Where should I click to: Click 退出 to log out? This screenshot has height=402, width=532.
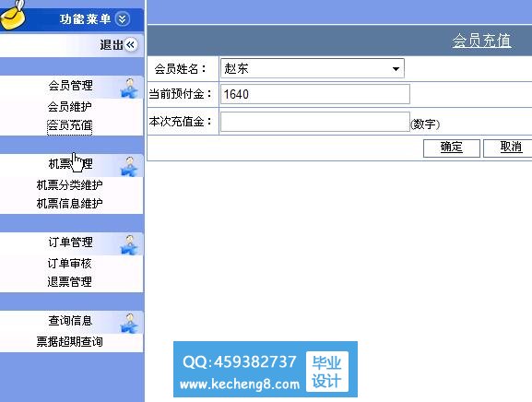click(112, 45)
